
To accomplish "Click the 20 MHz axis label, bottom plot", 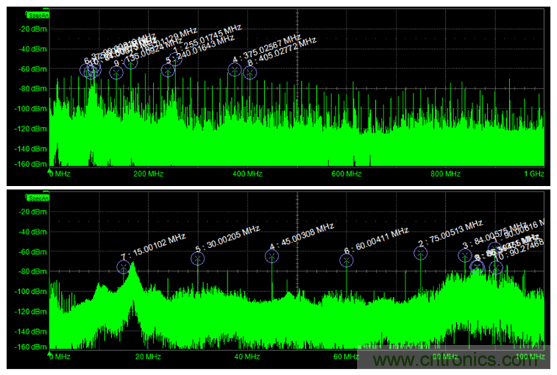I will [148, 356].
